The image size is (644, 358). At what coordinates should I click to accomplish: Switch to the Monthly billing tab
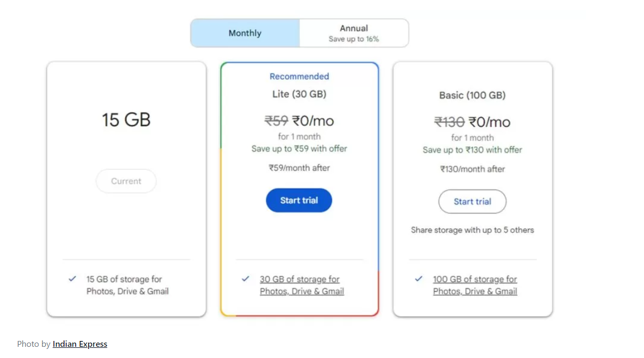(x=245, y=33)
